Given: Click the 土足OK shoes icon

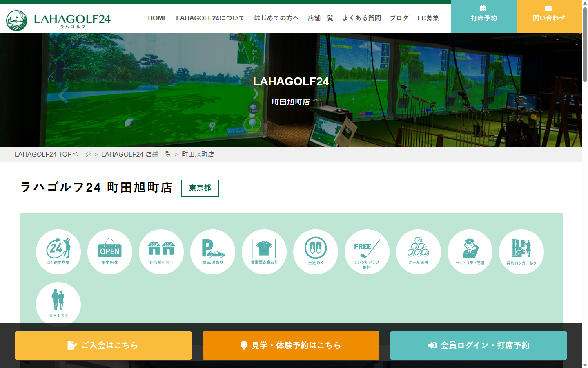Looking at the screenshot, I should (x=316, y=252).
